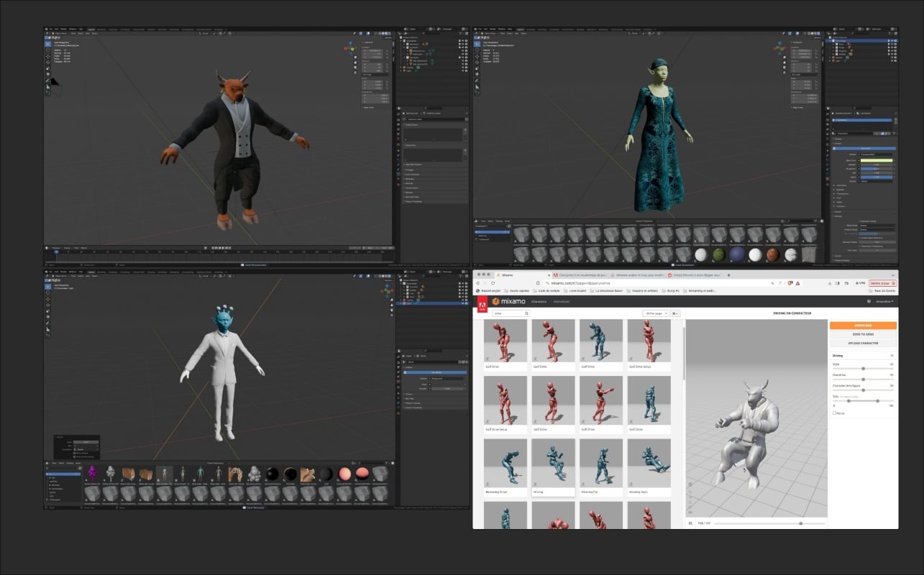Click the SEND TO AERO button
The width and height of the screenshot is (924, 575).
point(863,334)
